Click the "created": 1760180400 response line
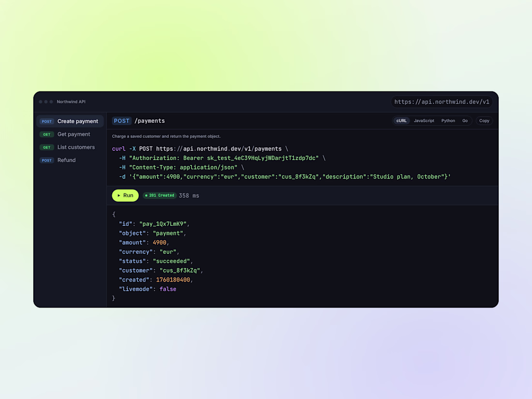The width and height of the screenshot is (532, 399). 156,280
